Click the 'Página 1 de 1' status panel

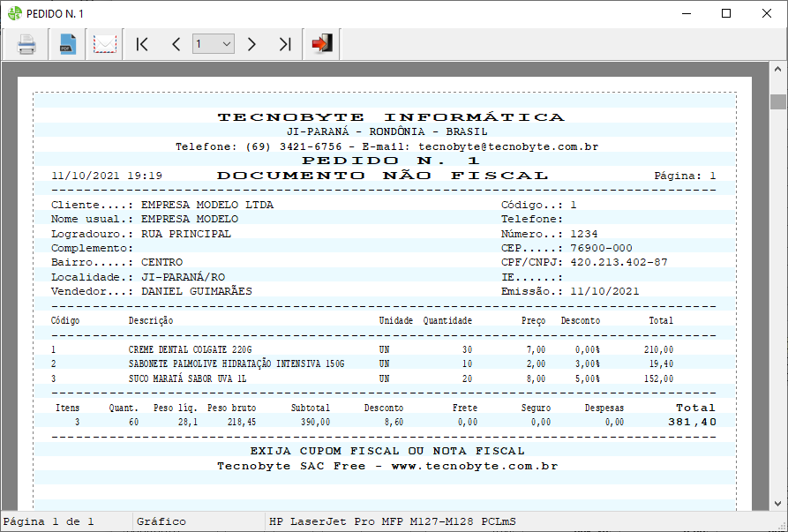55,521
